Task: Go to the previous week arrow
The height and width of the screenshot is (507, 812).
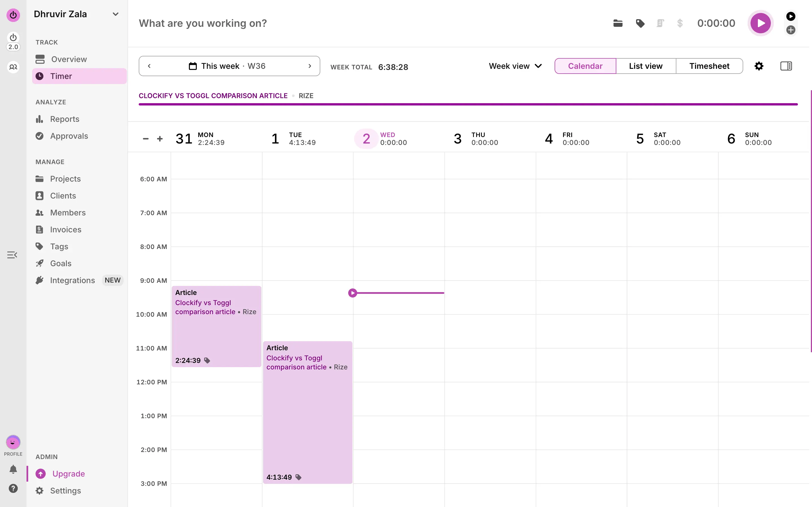Action: 149,66
